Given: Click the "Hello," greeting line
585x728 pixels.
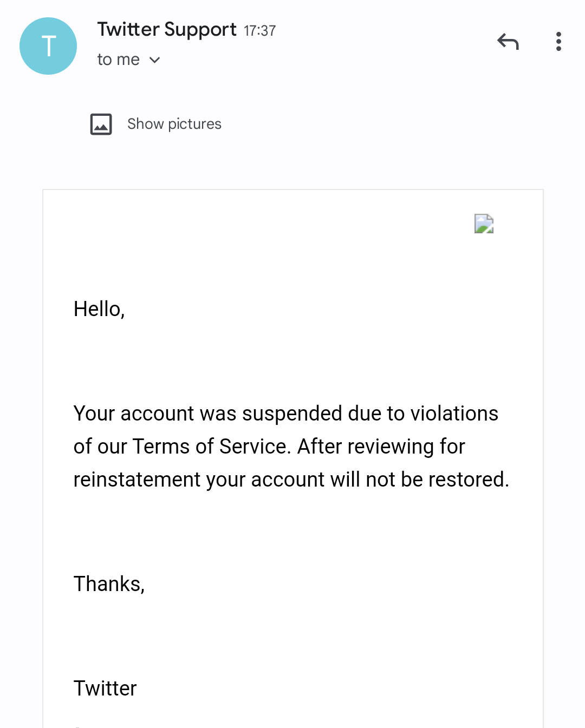Looking at the screenshot, I should (99, 309).
